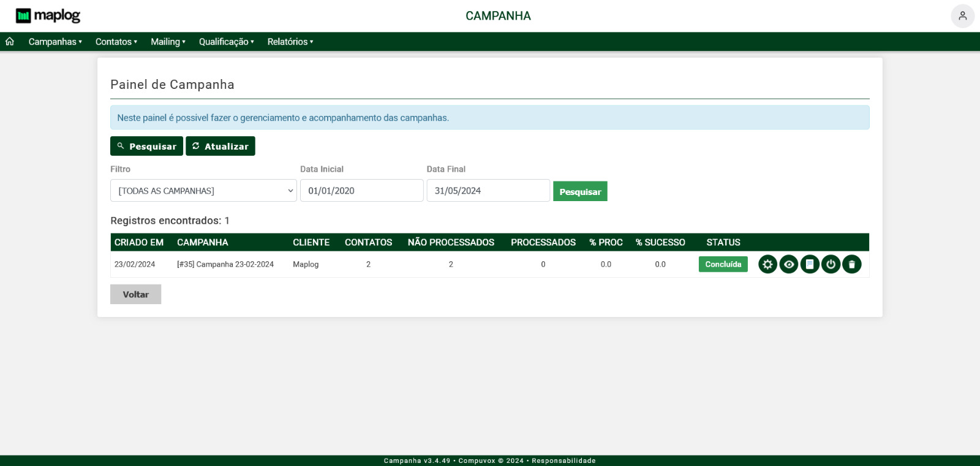Click the date cell 23/02/2024

tap(135, 264)
